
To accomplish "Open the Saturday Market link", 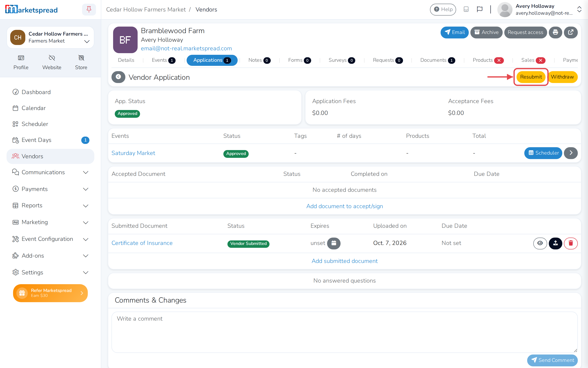I will click(x=133, y=153).
